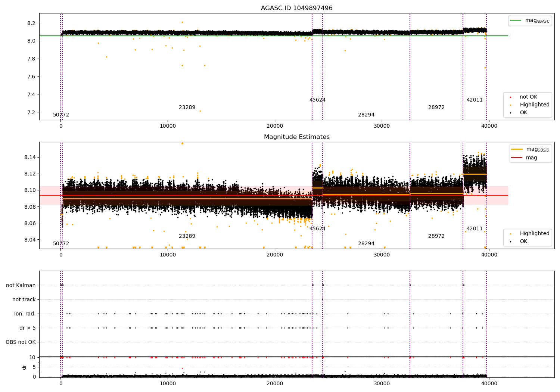Click y-axis tick 7.2 in the top panel
This screenshot has height=392, width=560.
31,113
